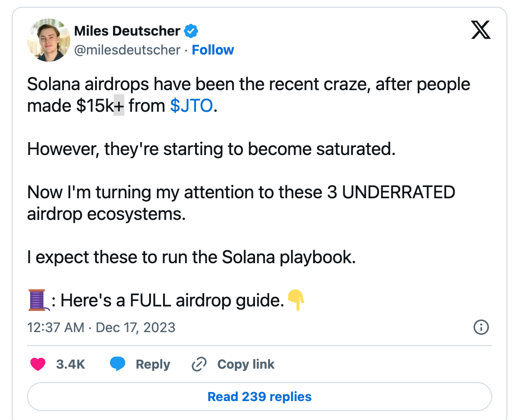
Task: Like the tweet with the heart icon
Action: (x=38, y=364)
